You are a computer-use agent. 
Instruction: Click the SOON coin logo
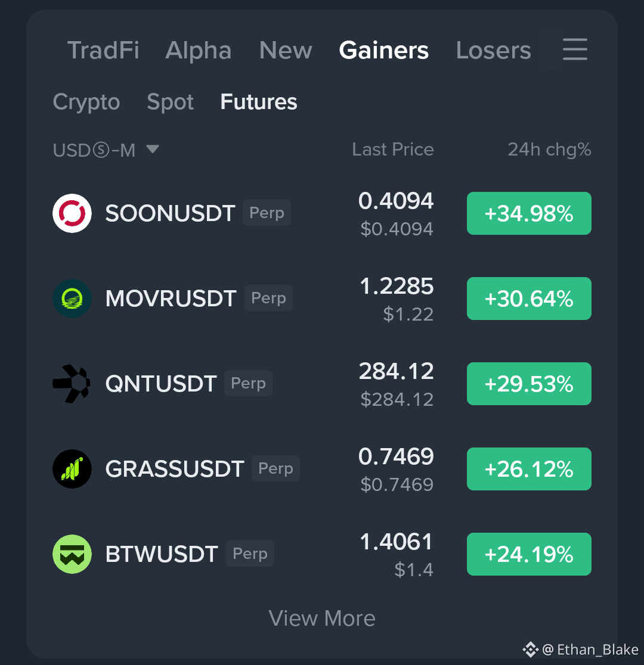(x=72, y=213)
